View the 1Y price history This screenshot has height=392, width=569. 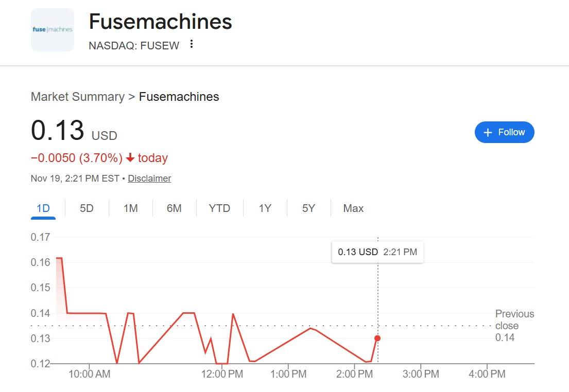[x=265, y=208]
